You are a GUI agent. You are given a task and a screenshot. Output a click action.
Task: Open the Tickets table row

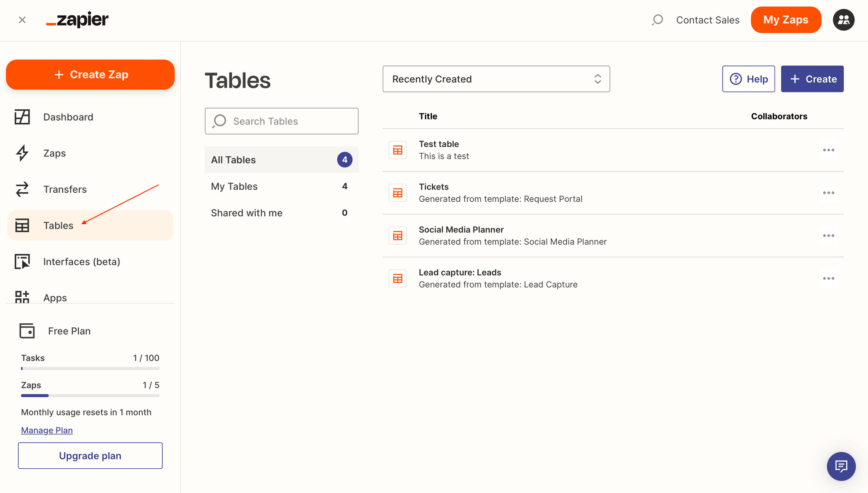pos(434,187)
